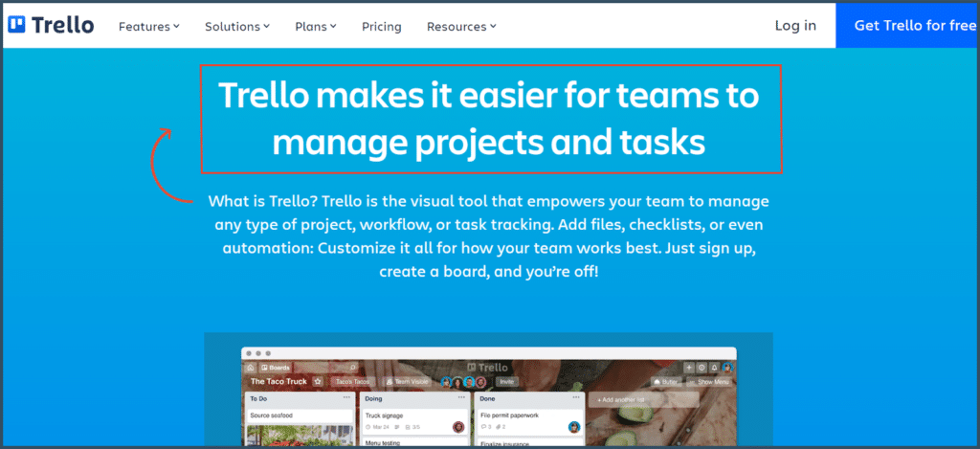The height and width of the screenshot is (449, 980).
Task: Open the File permit paperwork card
Action: pyautogui.click(x=529, y=421)
